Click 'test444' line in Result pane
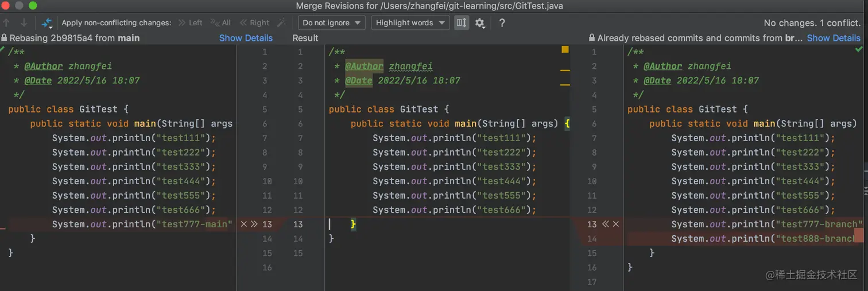Image resolution: width=868 pixels, height=291 pixels. [x=455, y=181]
